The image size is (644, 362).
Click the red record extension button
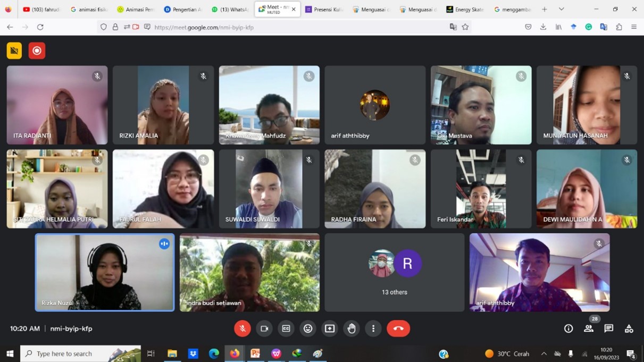tap(37, 50)
